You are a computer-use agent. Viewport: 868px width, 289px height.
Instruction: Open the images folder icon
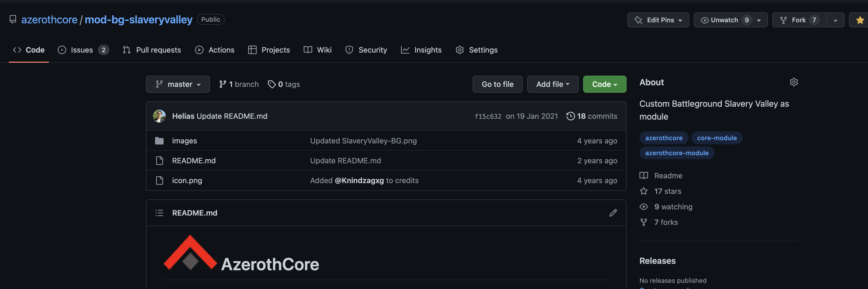point(159,141)
